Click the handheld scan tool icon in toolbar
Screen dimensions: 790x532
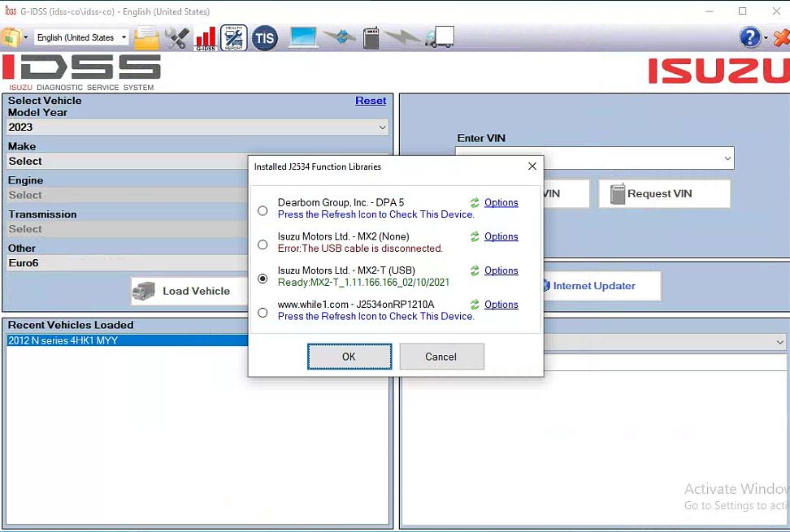click(371, 37)
